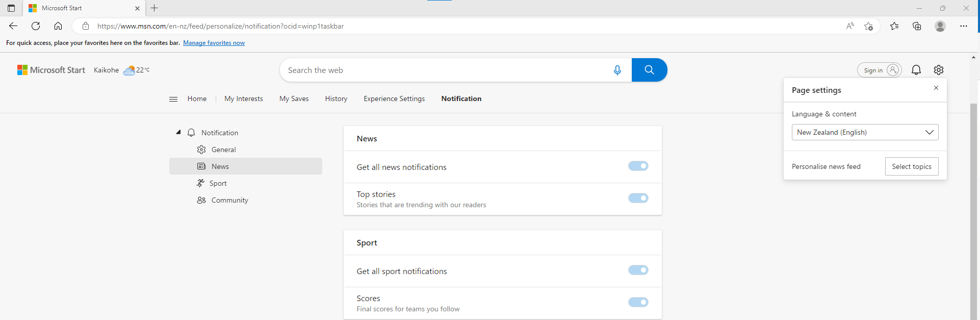980x320 pixels.
Task: Click the Kaikohe weather icon
Action: click(129, 70)
